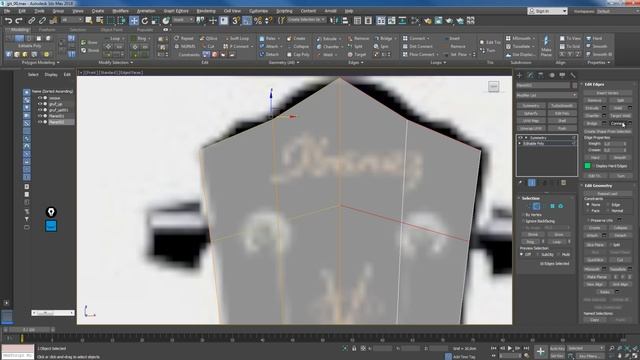Select SubObj preview selection radio
Viewport: 640px width, 360px height.
pos(538,254)
